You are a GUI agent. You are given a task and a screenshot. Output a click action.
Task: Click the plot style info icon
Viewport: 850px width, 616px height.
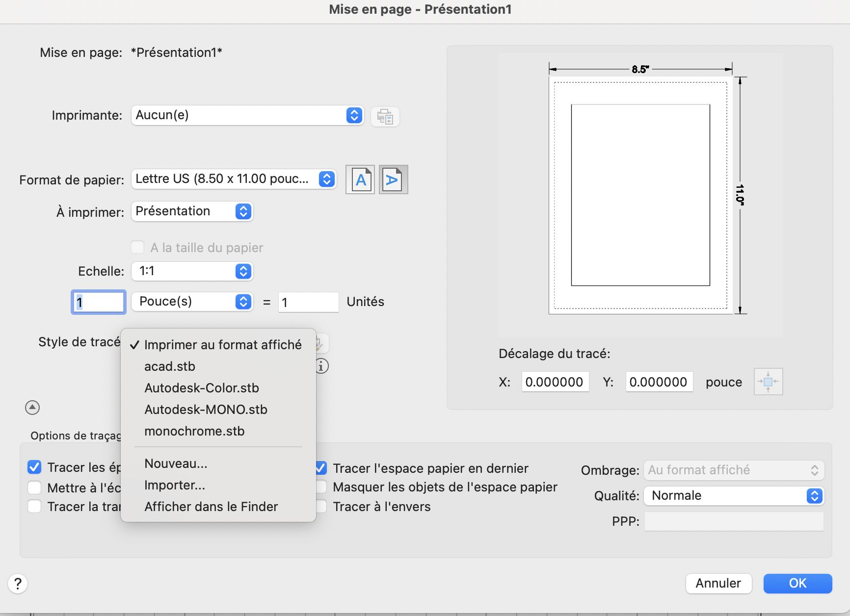point(321,366)
